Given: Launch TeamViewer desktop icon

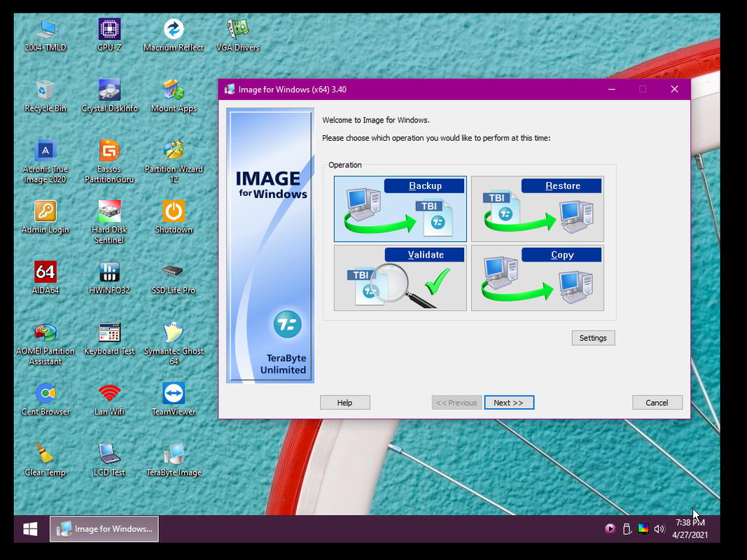Looking at the screenshot, I should tap(174, 400).
